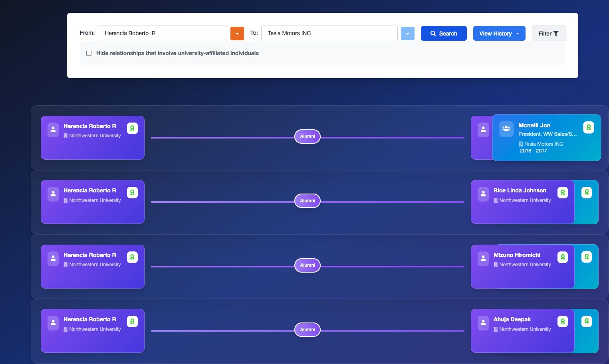Click person icon on Herencia card in Ahuja row
Image resolution: width=609 pixels, height=364 pixels.
53,323
